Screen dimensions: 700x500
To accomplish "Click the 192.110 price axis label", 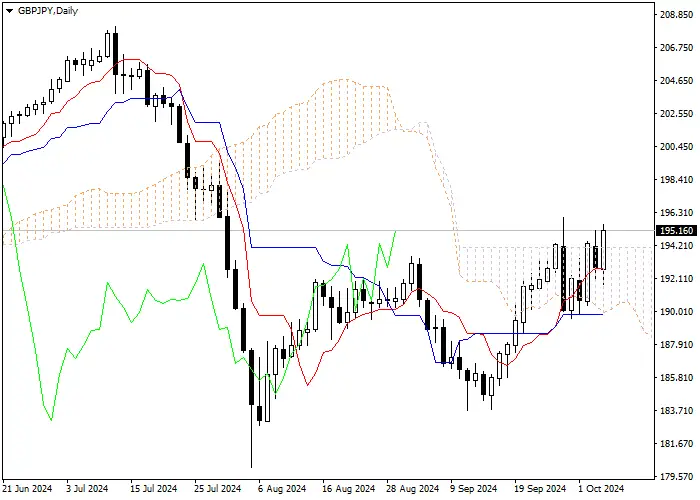I will (x=676, y=279).
